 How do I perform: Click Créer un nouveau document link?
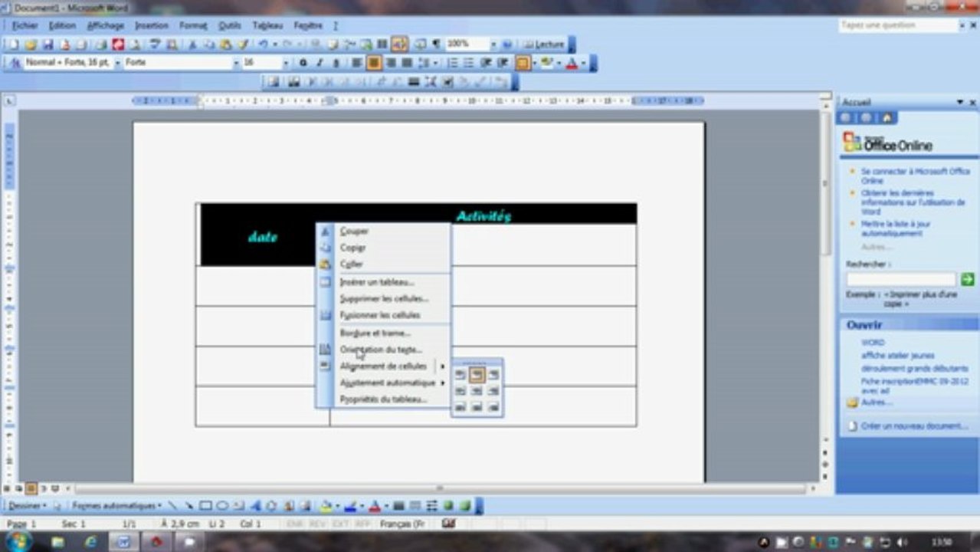coord(913,426)
